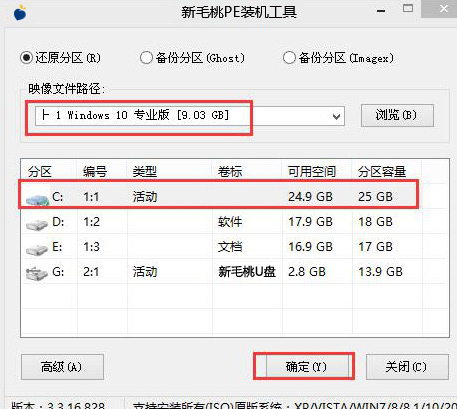Viewport: 457px width, 409px height.
Task: Select the G: USB drive icon
Action: pyautogui.click(x=37, y=274)
